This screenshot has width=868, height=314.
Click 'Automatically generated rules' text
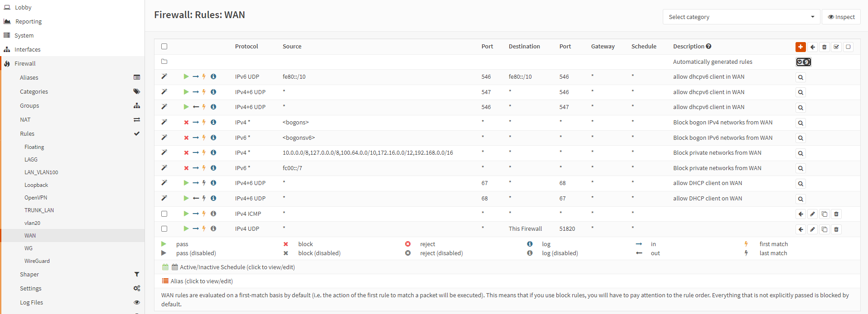click(x=713, y=62)
